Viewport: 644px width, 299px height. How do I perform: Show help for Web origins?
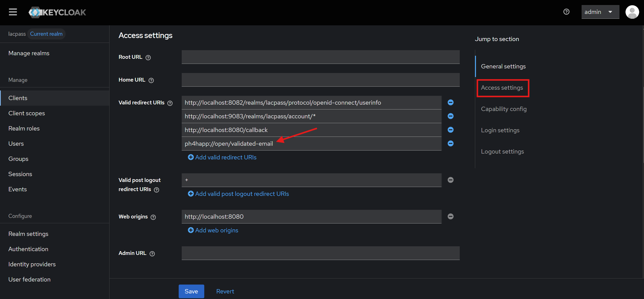pyautogui.click(x=153, y=217)
